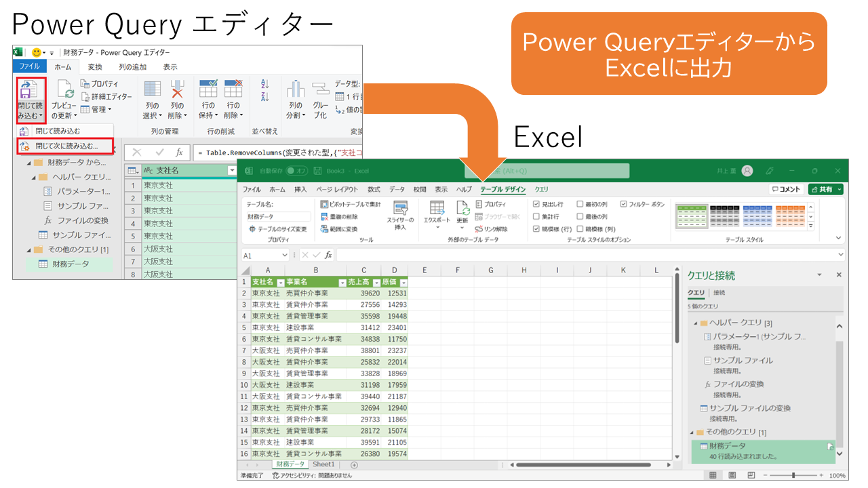Open the クエリ tab in Excel ribbon

pos(542,190)
